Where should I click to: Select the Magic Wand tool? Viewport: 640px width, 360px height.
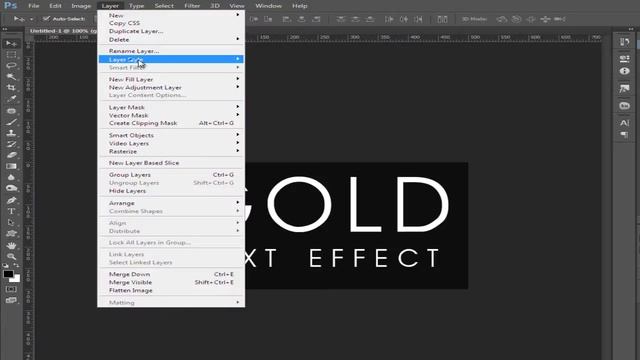point(11,76)
